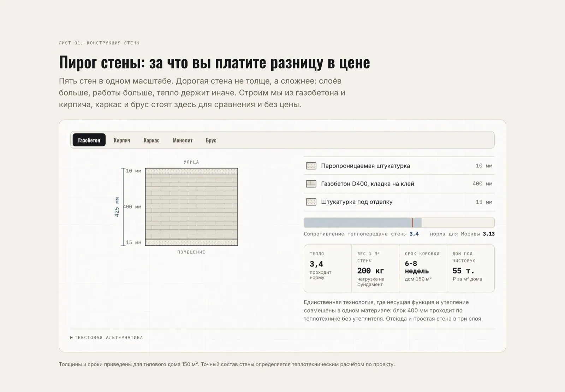565x392 pixels.
Task: Click the ЛИСТ 01, КОНСТРУКЦИЯ СТЕНЫ label
Action: 99,43
